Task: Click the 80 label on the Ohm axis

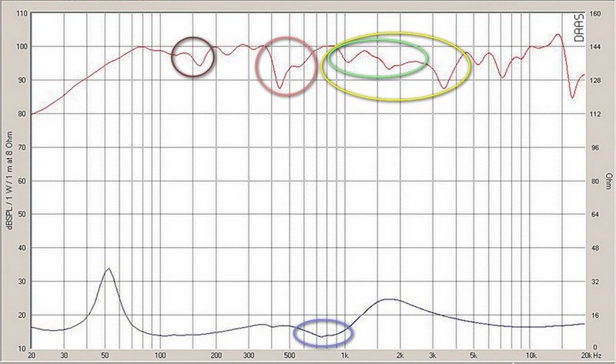Action: 595,182
